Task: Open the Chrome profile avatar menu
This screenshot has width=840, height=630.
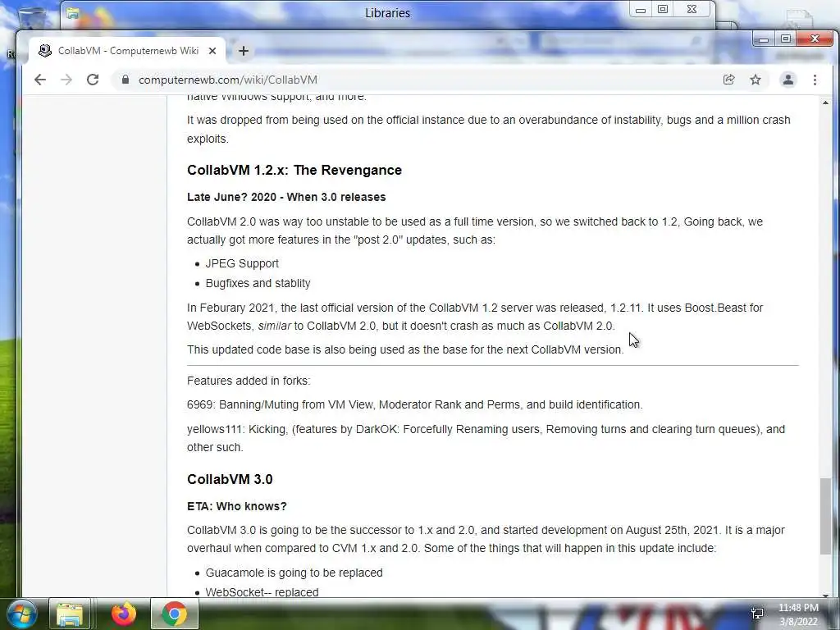Action: pos(788,80)
